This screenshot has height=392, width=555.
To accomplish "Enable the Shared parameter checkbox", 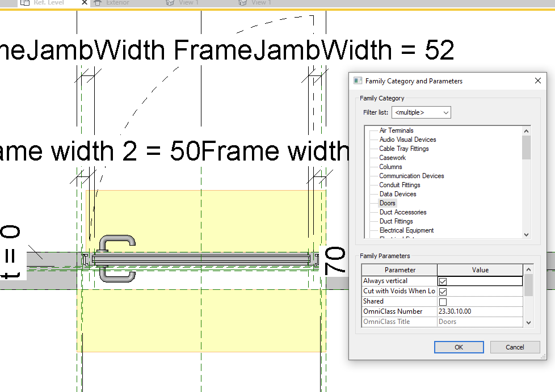I will [x=443, y=301].
